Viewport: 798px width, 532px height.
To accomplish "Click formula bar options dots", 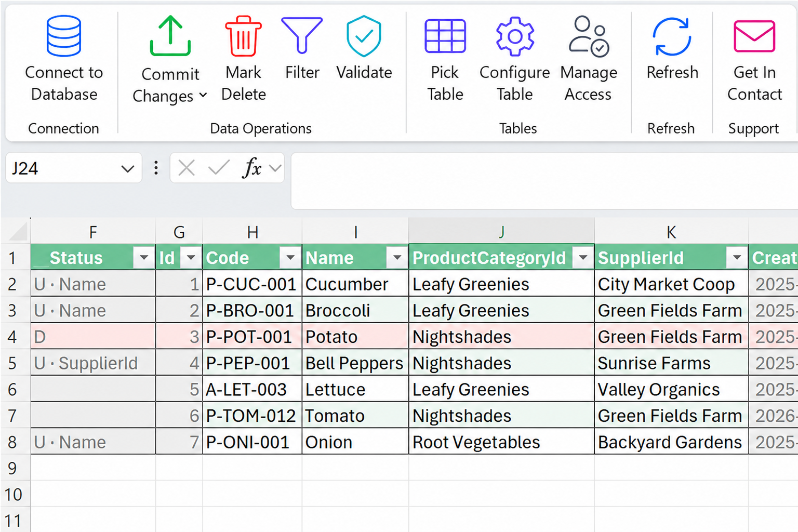I will click(156, 168).
